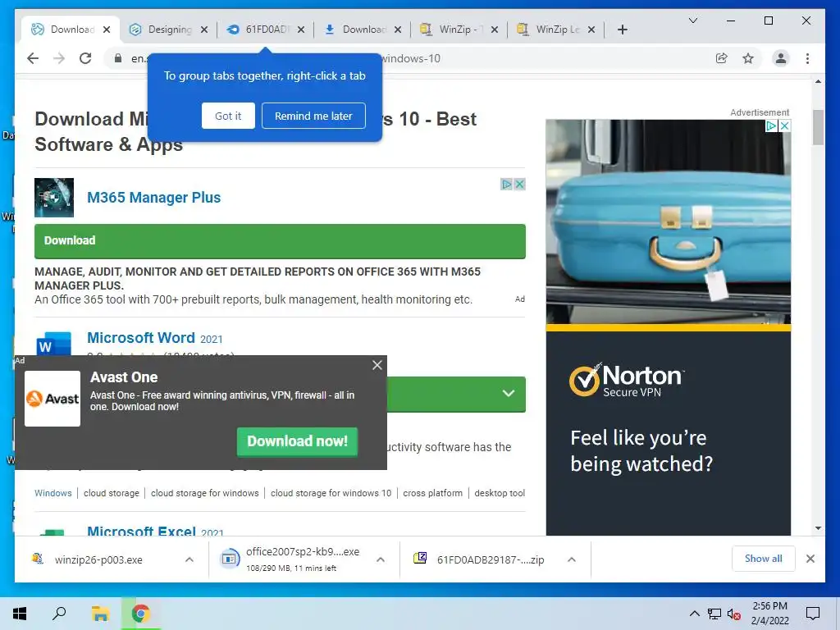Choose Remind me later
The width and height of the screenshot is (840, 630).
pyautogui.click(x=313, y=116)
